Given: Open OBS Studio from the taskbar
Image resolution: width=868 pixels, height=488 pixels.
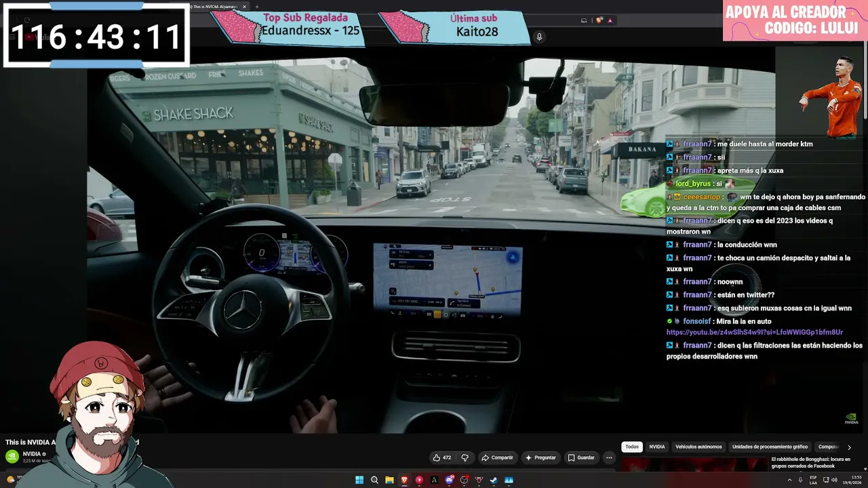Looking at the screenshot, I should click(x=464, y=480).
